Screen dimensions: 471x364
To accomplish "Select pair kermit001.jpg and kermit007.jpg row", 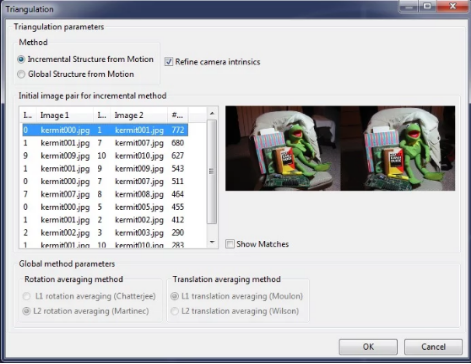I will (105, 143).
